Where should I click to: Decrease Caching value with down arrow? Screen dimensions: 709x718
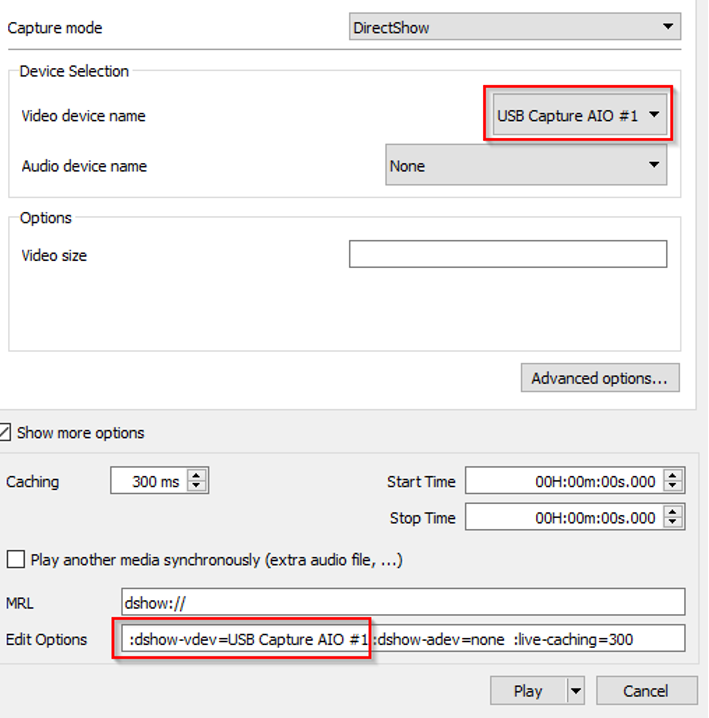197,487
